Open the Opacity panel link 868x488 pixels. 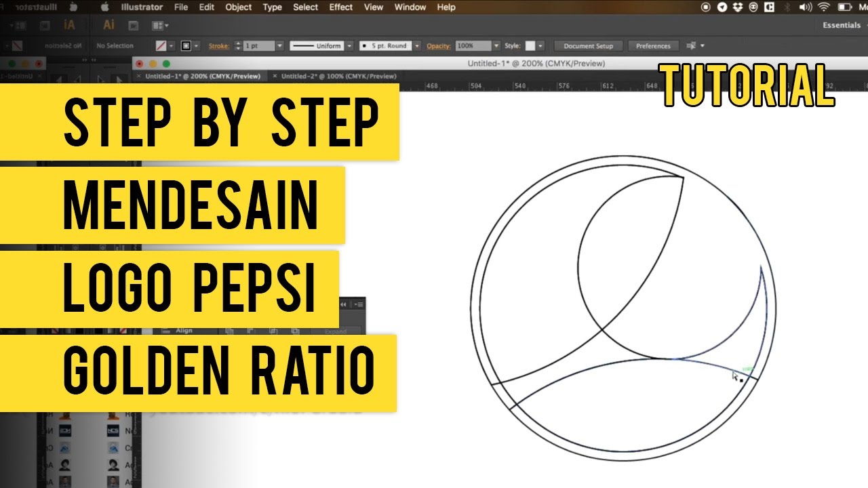[x=439, y=46]
